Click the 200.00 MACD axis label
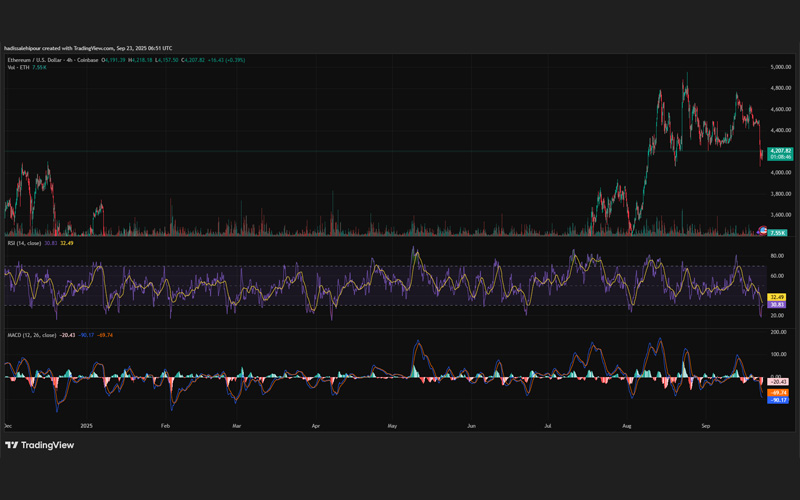The width and height of the screenshot is (800, 500). coord(779,332)
